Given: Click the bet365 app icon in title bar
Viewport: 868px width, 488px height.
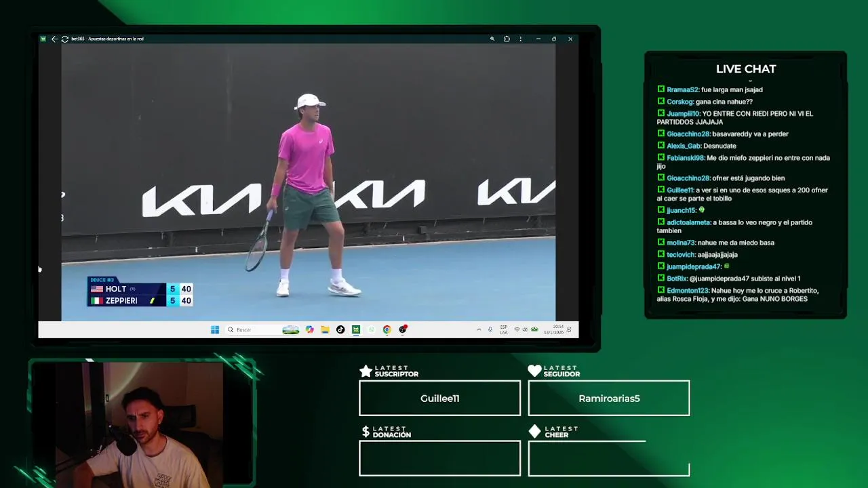Looking at the screenshot, I should point(43,39).
